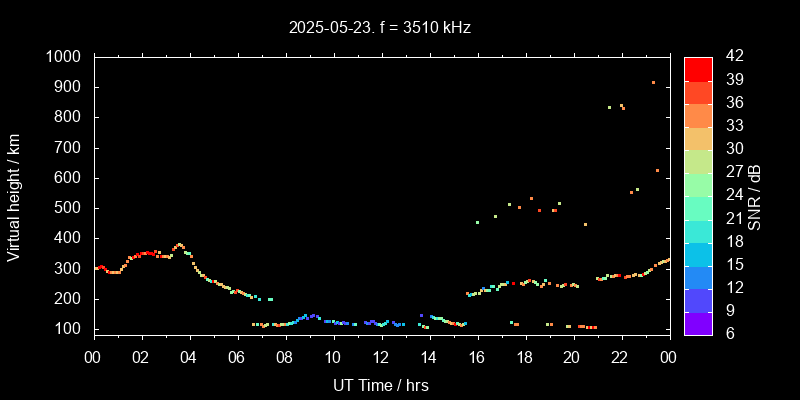800x400 pixels.
Task: Click the 1000 km height tick label
Action: point(65,57)
